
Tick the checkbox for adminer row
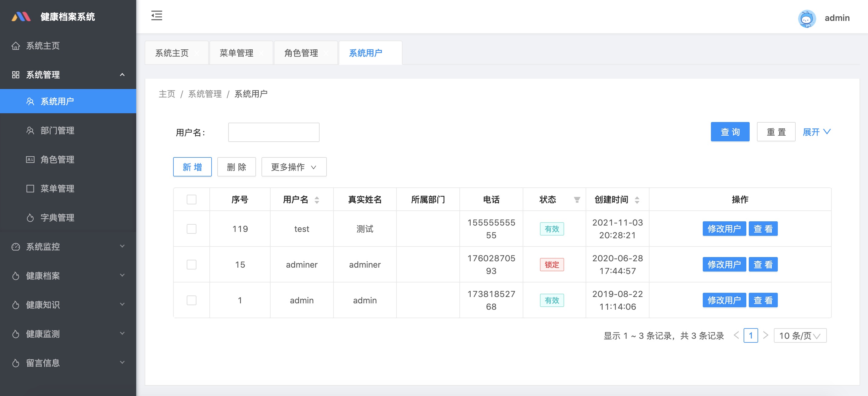coord(191,265)
